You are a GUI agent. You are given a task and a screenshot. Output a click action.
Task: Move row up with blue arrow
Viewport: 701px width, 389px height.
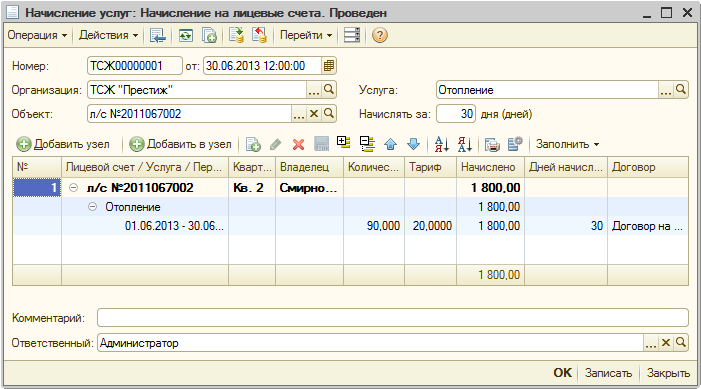390,144
